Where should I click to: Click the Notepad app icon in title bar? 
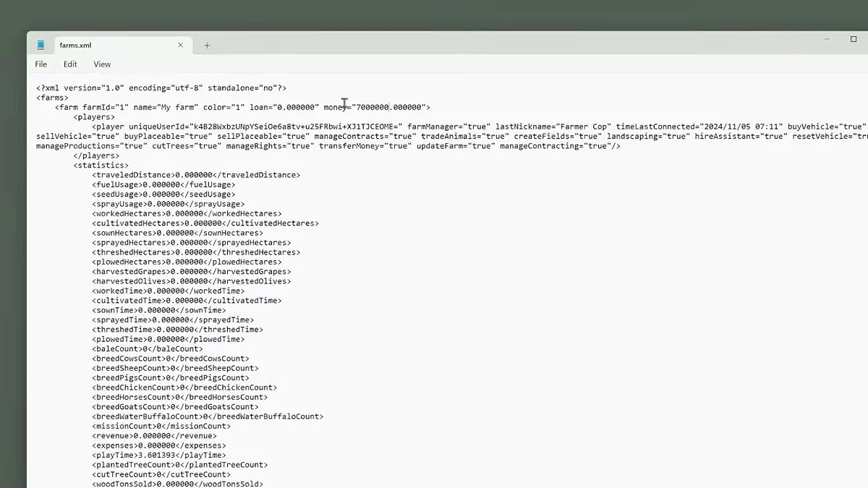(41, 45)
